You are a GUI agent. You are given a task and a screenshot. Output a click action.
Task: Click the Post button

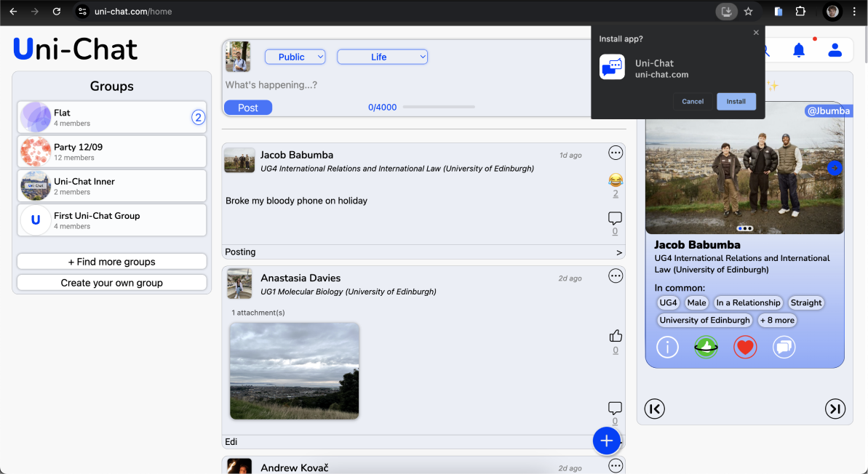(247, 107)
